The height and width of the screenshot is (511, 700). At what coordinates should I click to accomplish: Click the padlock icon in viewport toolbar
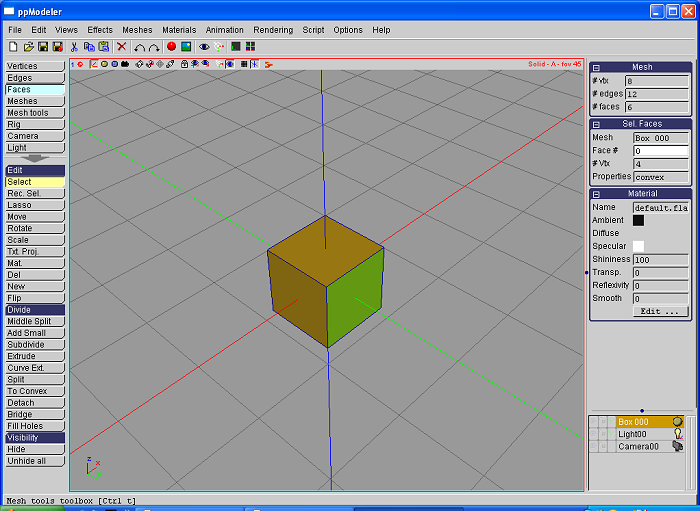pos(184,64)
